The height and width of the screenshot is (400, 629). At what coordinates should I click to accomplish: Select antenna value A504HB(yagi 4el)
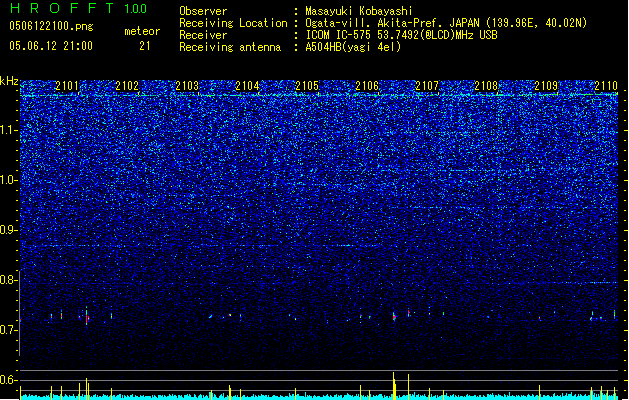click(353, 47)
